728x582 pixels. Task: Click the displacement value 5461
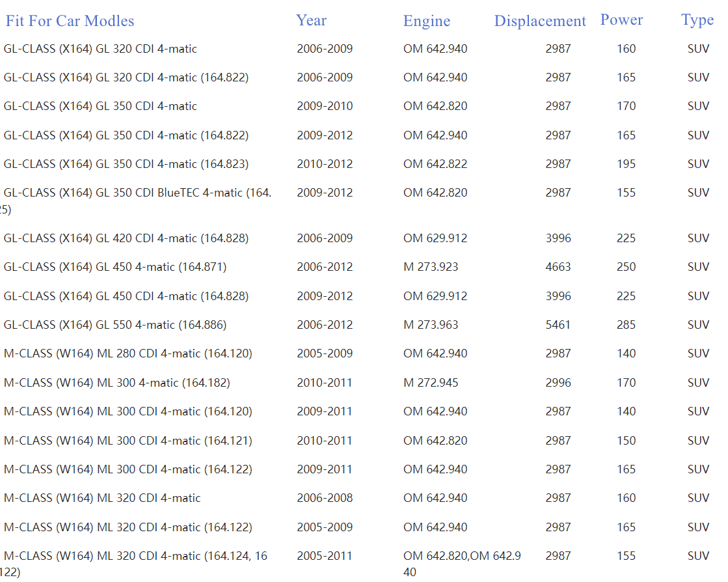(558, 325)
